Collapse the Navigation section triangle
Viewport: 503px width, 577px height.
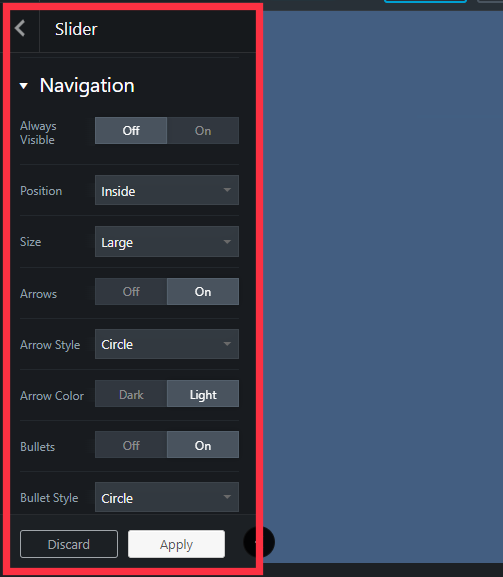(x=24, y=86)
